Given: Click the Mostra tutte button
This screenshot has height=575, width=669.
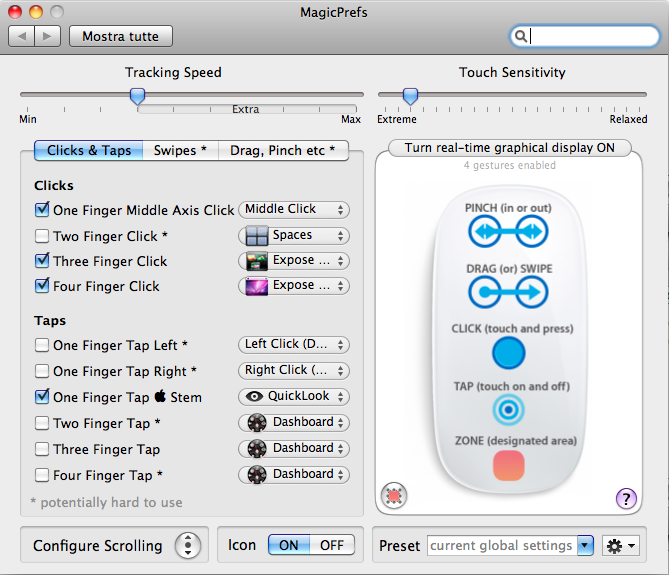Looking at the screenshot, I should [121, 36].
